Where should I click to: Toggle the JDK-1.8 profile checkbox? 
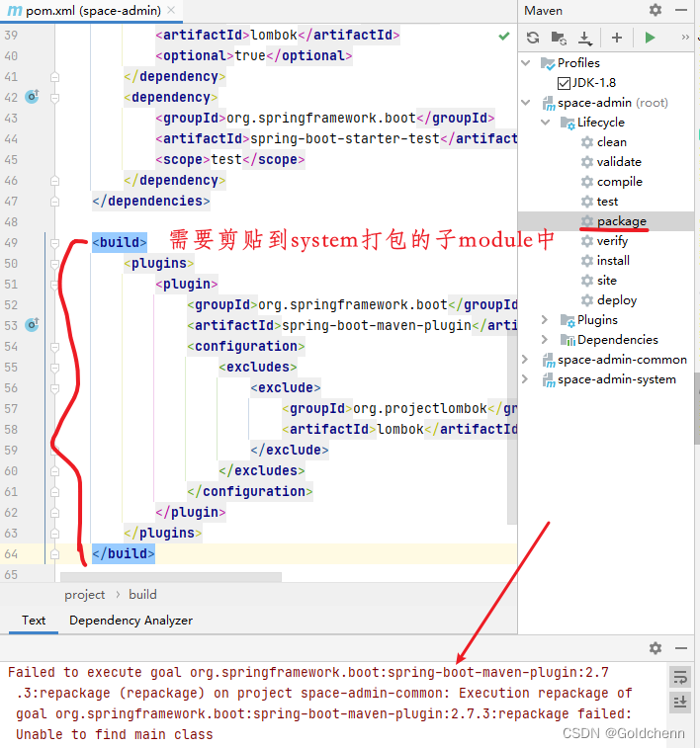[x=564, y=83]
